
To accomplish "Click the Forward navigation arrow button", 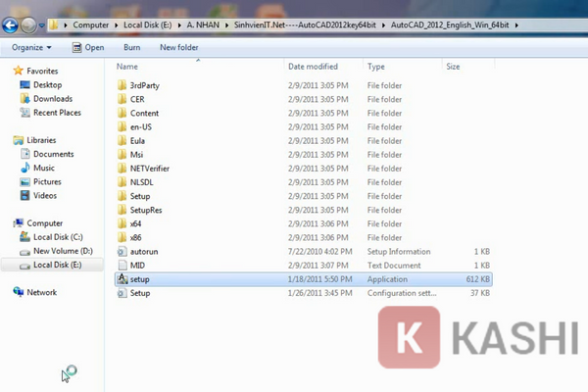I will click(x=28, y=25).
